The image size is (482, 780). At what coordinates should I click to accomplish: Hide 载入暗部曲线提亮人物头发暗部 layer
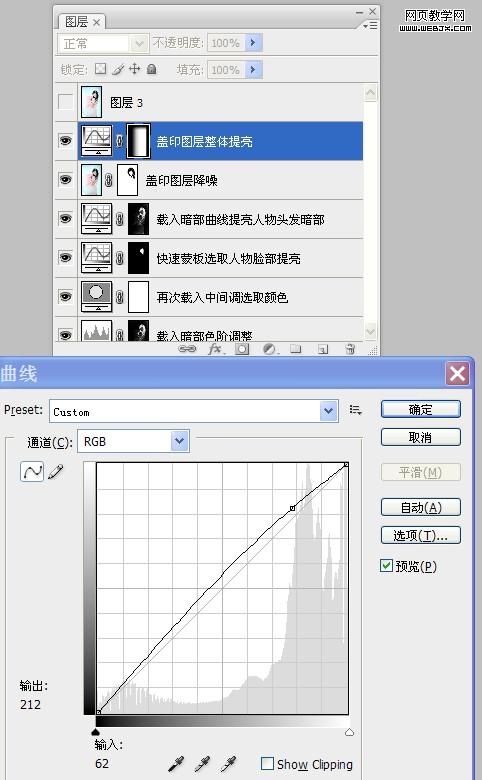coord(65,218)
